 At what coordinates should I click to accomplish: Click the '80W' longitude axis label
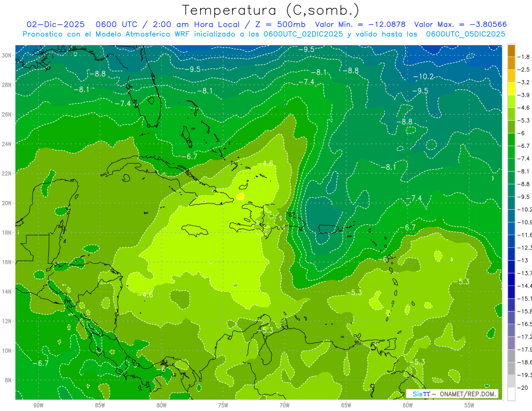(161, 405)
